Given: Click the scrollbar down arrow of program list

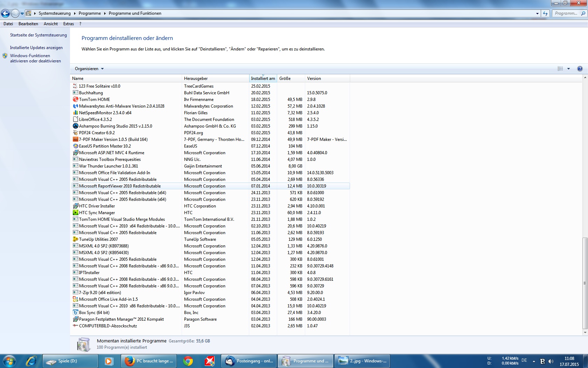Looking at the screenshot, I should click(x=585, y=332).
